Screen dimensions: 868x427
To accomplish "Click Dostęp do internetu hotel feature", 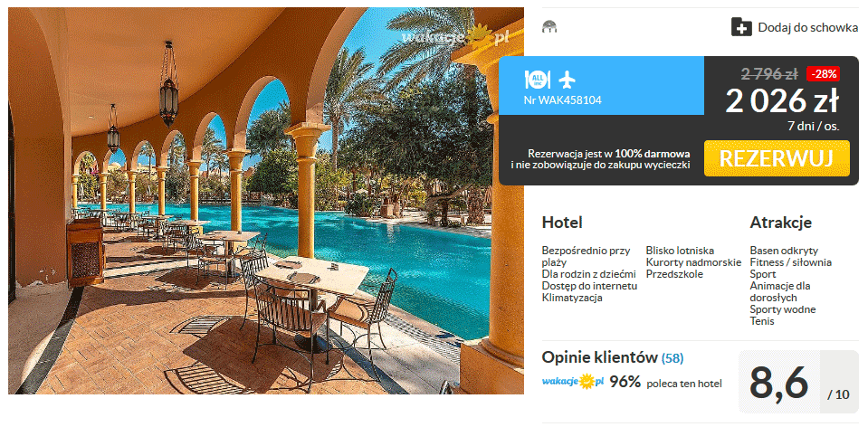I will [x=589, y=286].
